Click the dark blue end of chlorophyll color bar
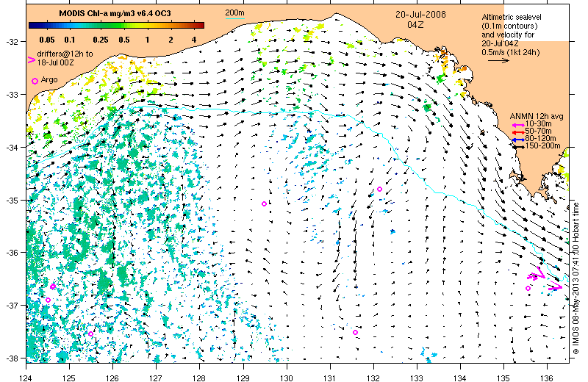The width and height of the screenshot is (588, 382). [32, 26]
